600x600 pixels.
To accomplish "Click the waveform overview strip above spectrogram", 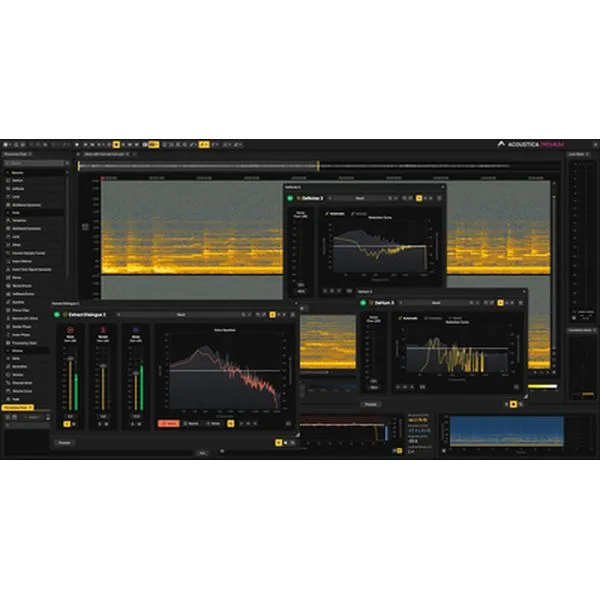I will [x=320, y=166].
